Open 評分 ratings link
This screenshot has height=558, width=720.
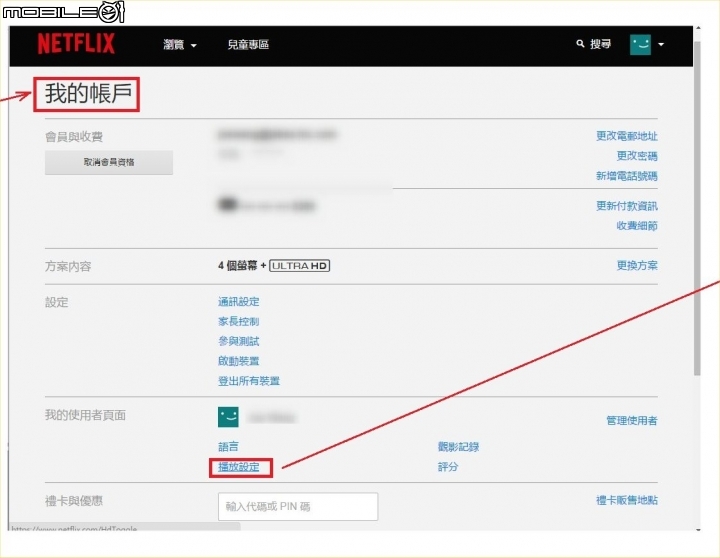pos(448,467)
